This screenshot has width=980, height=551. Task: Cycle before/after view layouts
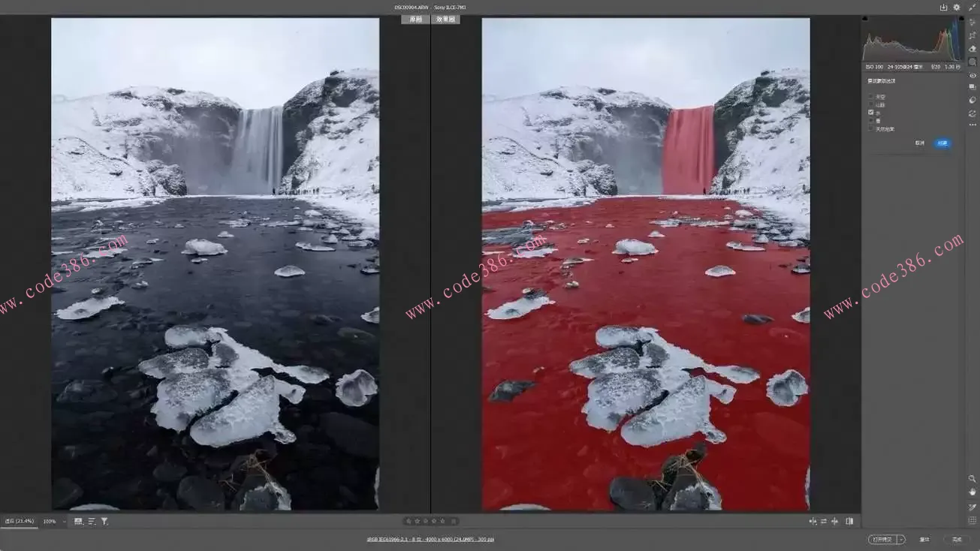pos(813,521)
